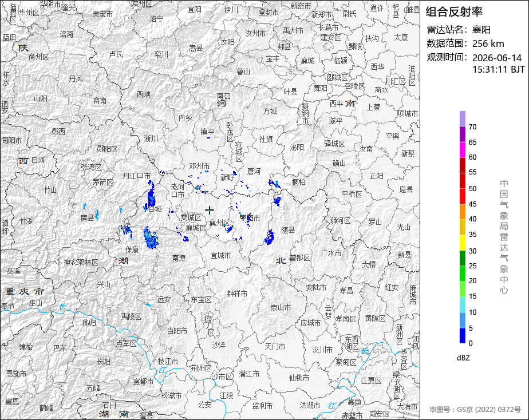The image size is (529, 420).
Task: Click the 樊城区 map label
Action: 191,217
